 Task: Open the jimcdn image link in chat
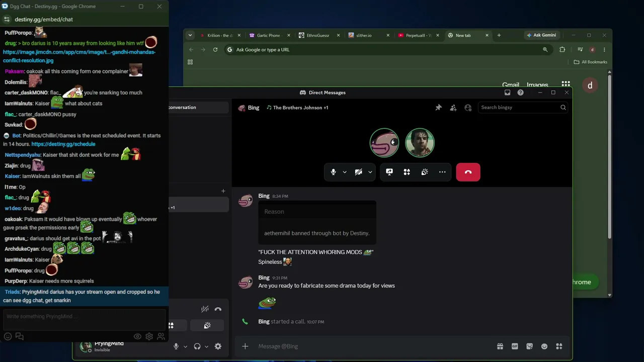[79, 56]
